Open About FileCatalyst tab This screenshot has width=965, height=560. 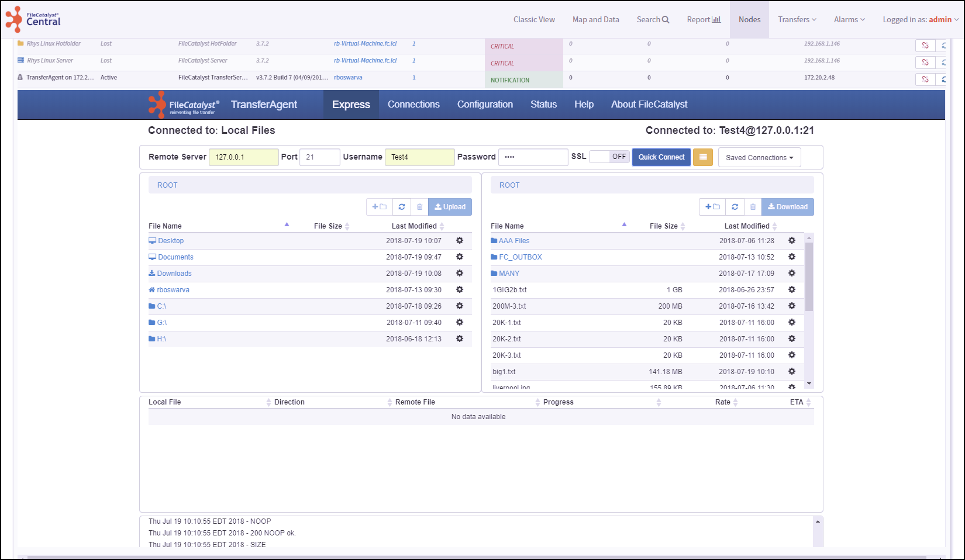649,105
